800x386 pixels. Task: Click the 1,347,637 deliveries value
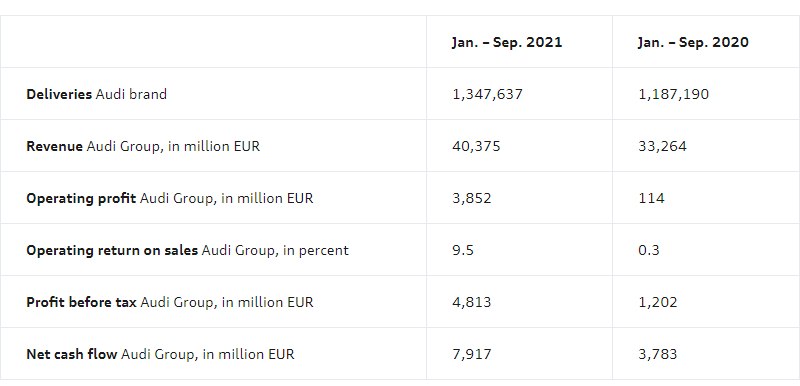click(x=487, y=94)
